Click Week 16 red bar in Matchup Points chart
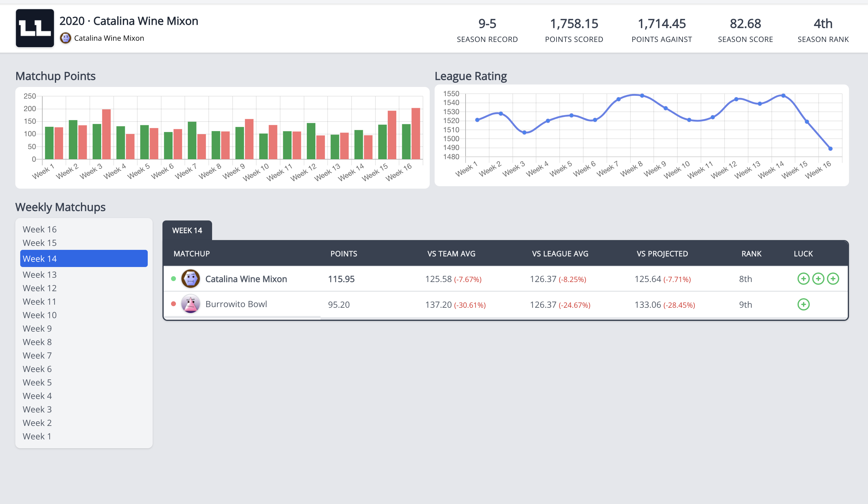Viewport: 868px width, 504px height. point(416,134)
